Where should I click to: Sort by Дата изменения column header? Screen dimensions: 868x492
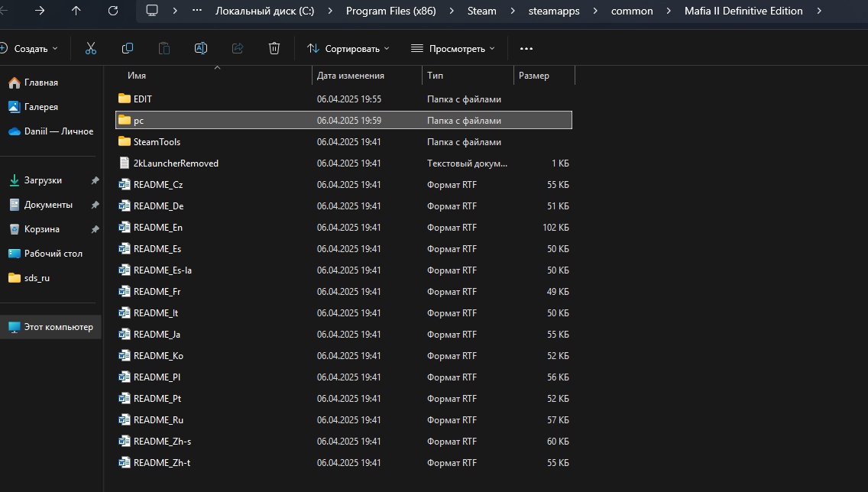coord(351,76)
